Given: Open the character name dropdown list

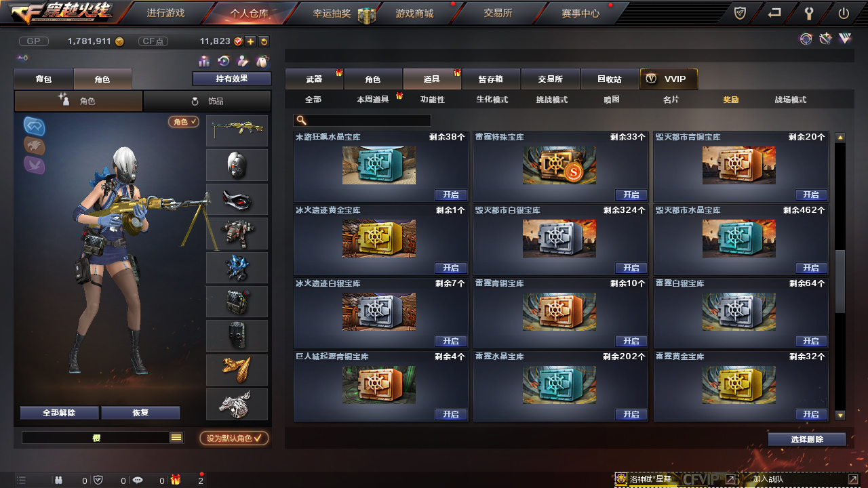Looking at the screenshot, I should pos(176,438).
